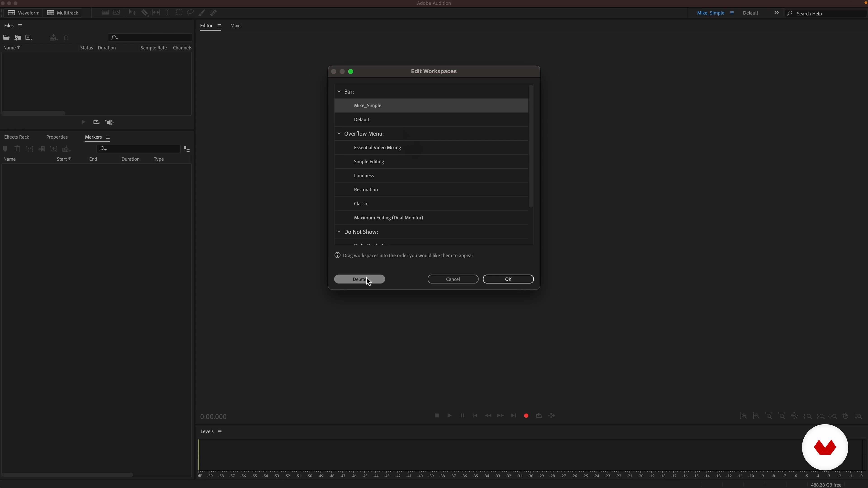Screen dimensions: 868x488
Task: Confirm the dialog with OK
Action: (508, 279)
